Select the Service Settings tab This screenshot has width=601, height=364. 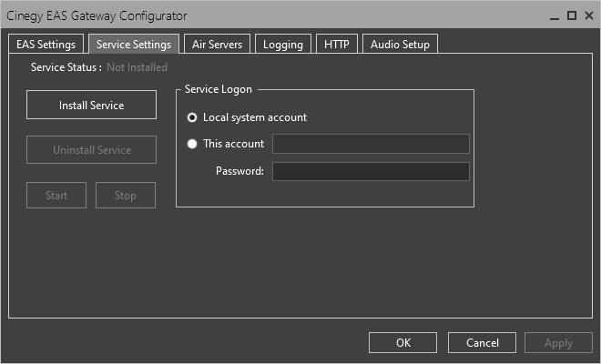(134, 44)
